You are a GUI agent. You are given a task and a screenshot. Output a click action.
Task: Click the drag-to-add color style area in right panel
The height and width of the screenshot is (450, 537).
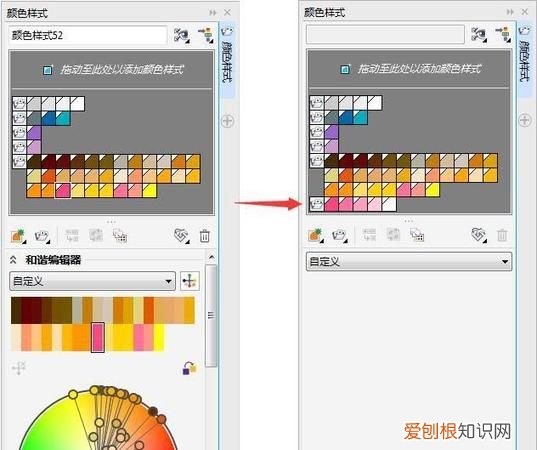[x=409, y=69]
